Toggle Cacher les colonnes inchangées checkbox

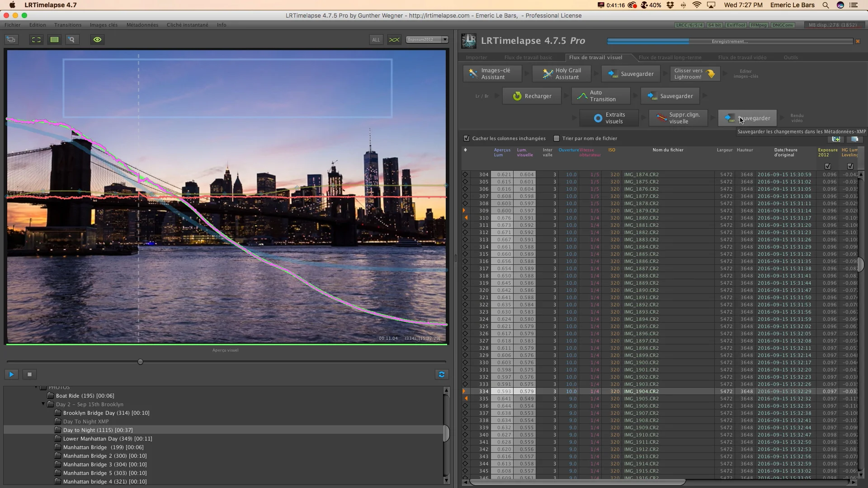(467, 138)
